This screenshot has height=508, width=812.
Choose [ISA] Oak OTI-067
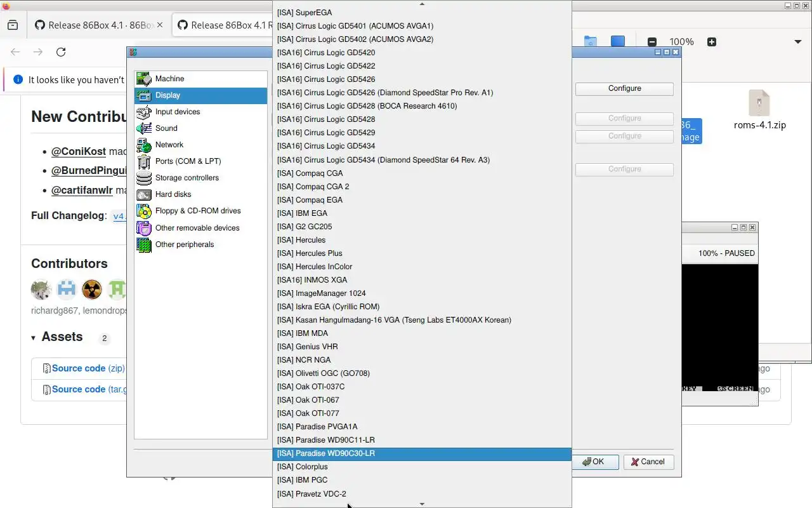pyautogui.click(x=422, y=400)
